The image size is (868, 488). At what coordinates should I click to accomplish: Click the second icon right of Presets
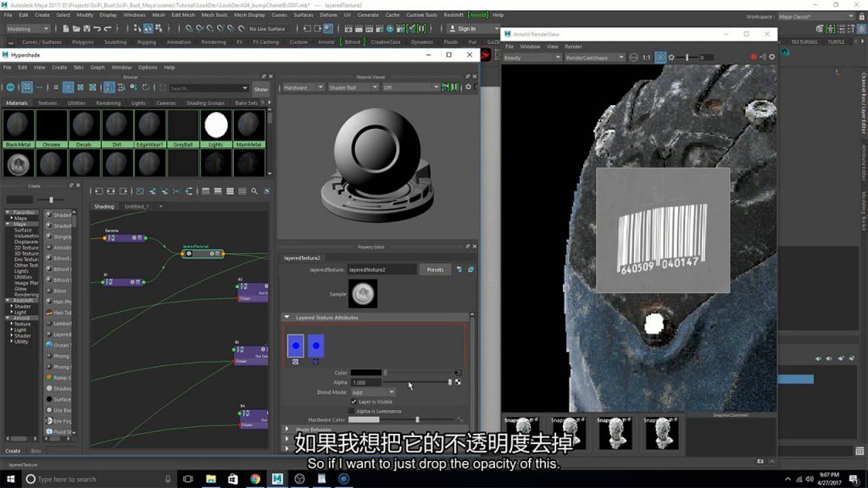471,269
